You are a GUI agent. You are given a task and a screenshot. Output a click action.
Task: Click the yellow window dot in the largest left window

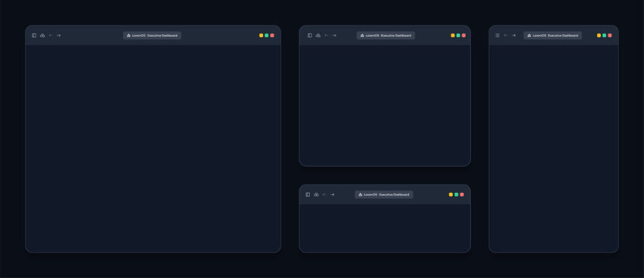pyautogui.click(x=261, y=36)
